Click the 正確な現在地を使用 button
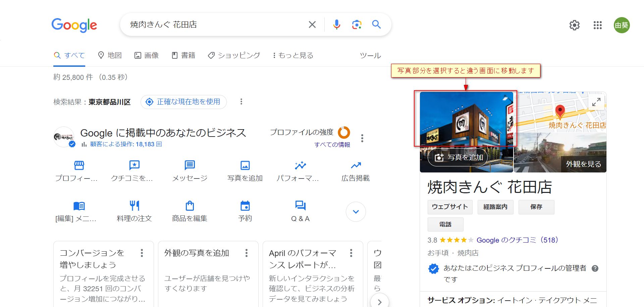644x307 pixels. tap(183, 102)
